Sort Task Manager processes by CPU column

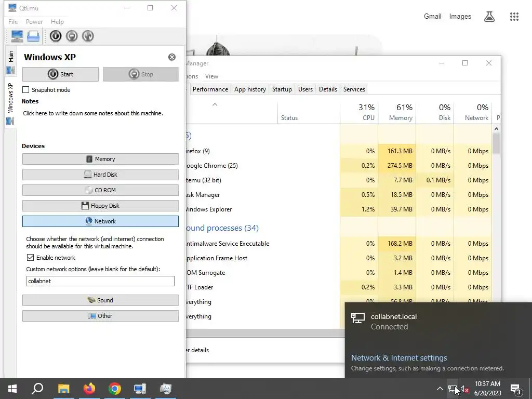(x=359, y=112)
